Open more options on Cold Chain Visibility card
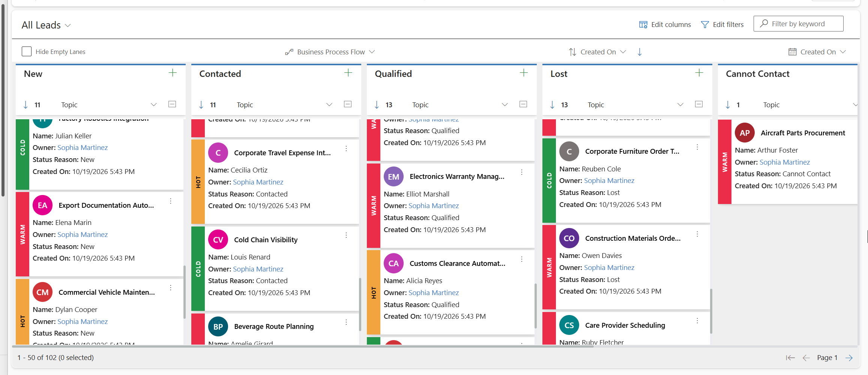This screenshot has width=868, height=375. pos(346,235)
